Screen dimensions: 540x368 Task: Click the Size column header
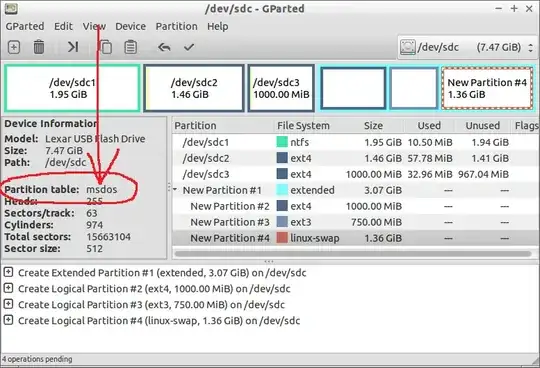pos(374,126)
